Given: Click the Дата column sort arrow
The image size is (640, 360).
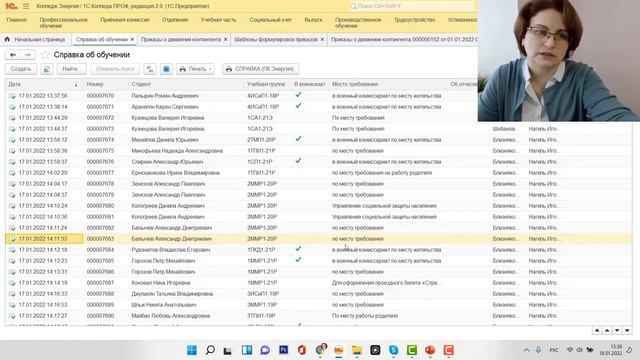Looking at the screenshot, I should pyautogui.click(x=76, y=84).
